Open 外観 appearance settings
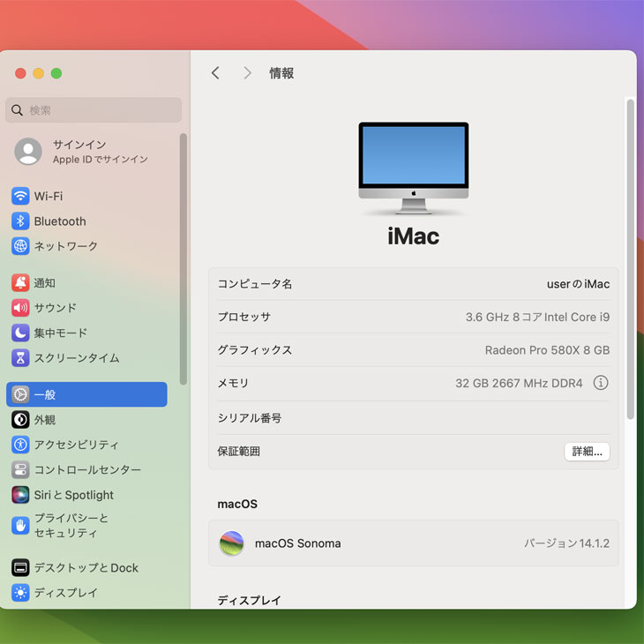 pyautogui.click(x=44, y=420)
